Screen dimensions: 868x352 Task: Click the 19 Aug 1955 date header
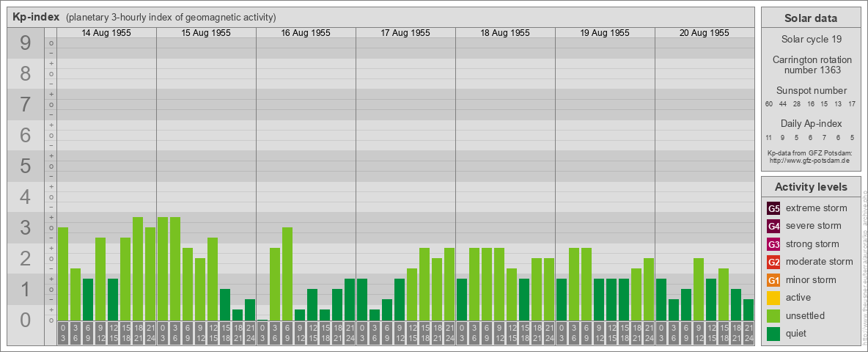pyautogui.click(x=605, y=33)
